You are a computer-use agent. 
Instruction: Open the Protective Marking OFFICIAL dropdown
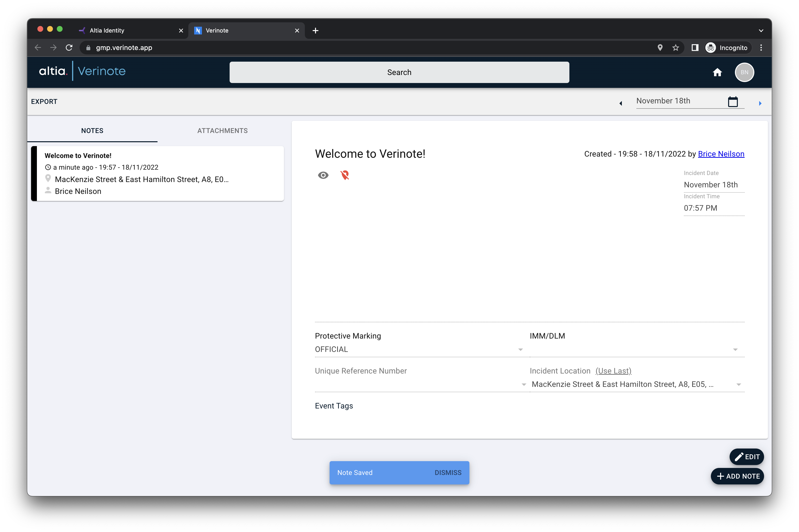coord(520,349)
